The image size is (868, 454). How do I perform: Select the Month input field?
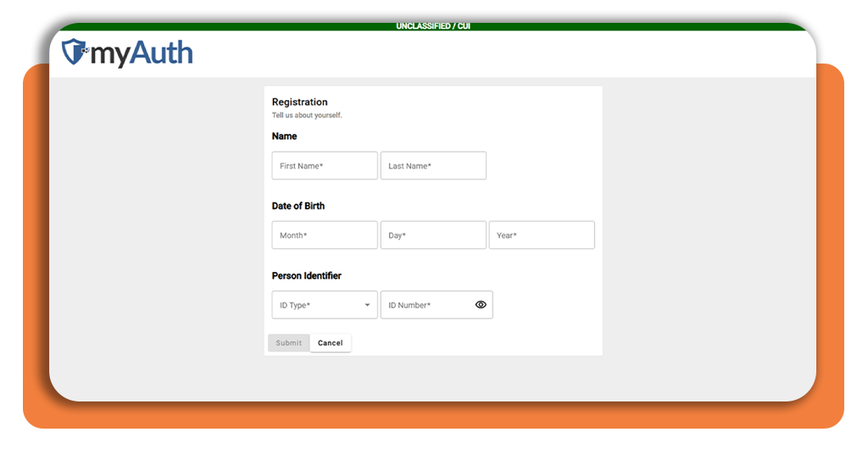click(325, 235)
